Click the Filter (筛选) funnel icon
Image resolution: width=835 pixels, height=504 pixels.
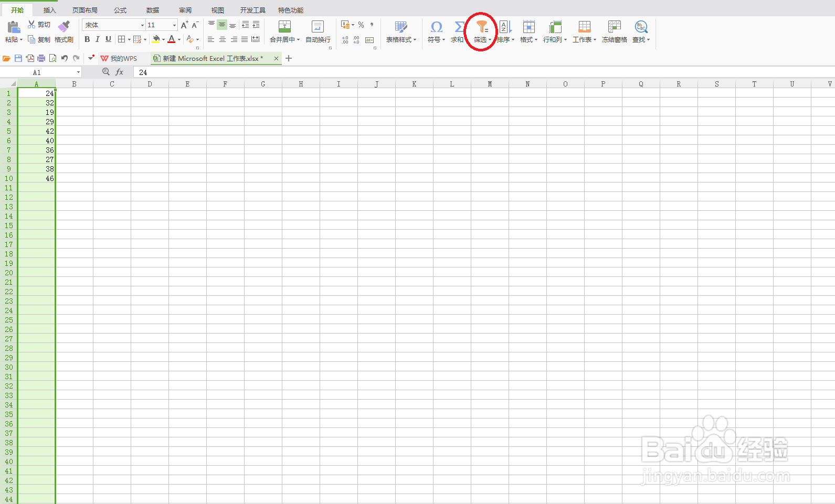[x=482, y=27]
